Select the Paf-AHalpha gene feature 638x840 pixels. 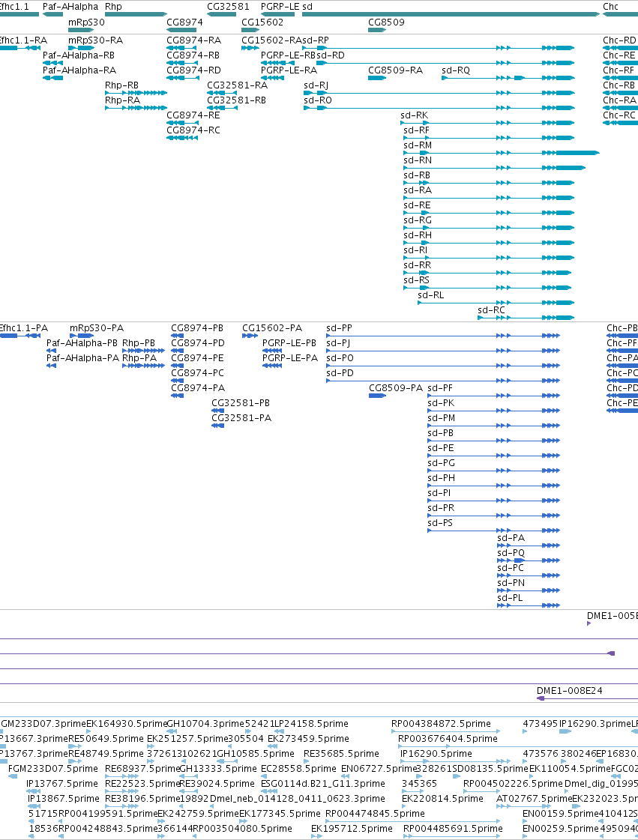pyautogui.click(x=52, y=14)
